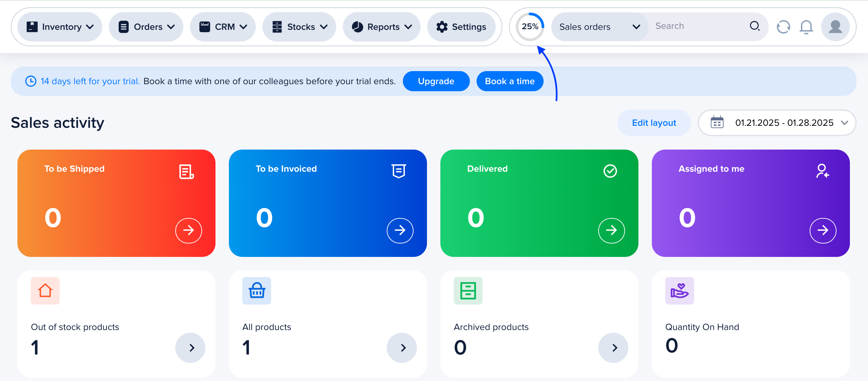Click the Delivered card title
Viewport: 868px width, 381px height.
pyautogui.click(x=487, y=169)
